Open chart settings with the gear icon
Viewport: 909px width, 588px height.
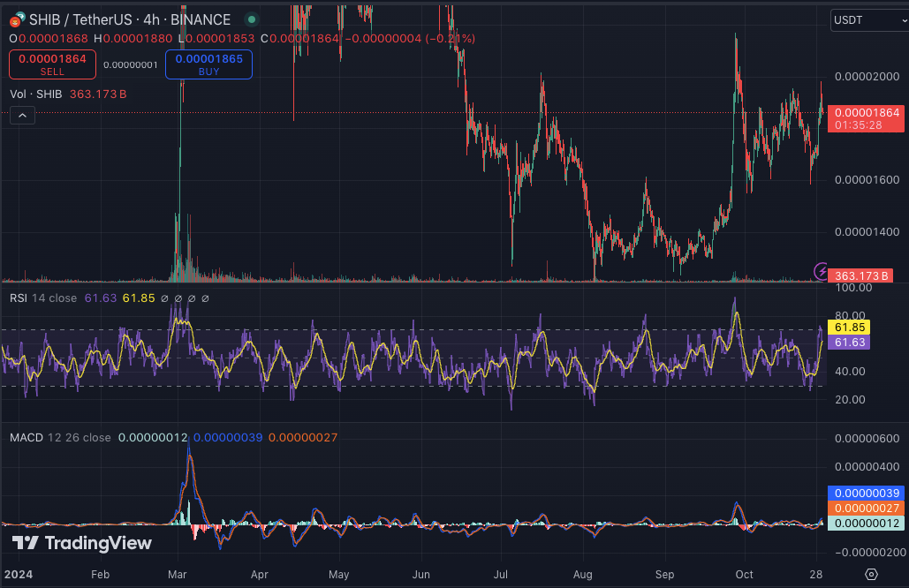pos(871,574)
